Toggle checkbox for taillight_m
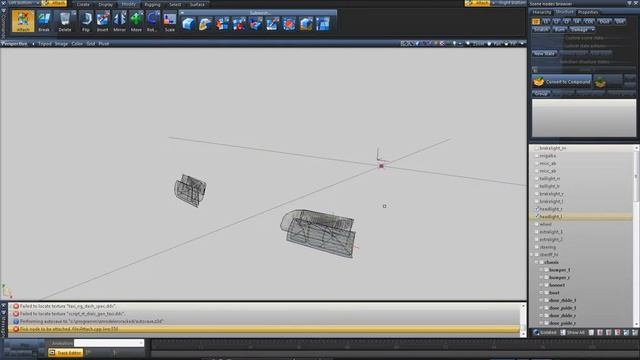Screen dimensions: 640x360 click(537, 178)
